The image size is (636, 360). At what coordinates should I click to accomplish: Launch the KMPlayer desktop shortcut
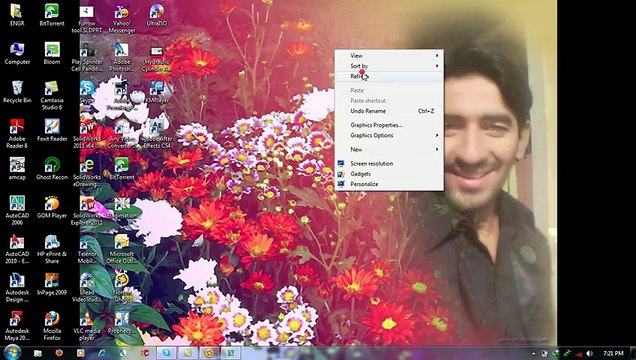click(x=157, y=92)
